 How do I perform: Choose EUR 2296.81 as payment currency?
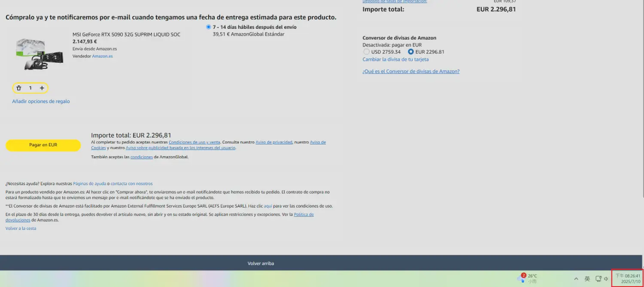pos(411,52)
